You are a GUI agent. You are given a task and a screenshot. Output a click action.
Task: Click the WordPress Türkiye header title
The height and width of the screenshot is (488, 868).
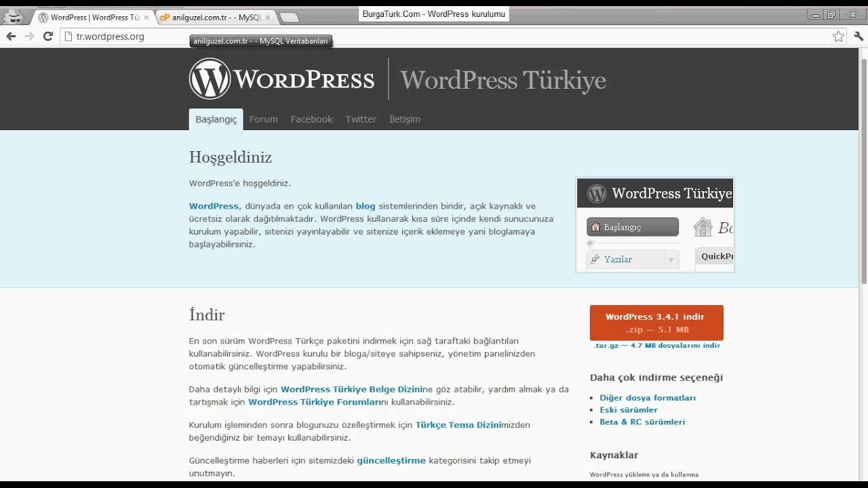(x=503, y=80)
